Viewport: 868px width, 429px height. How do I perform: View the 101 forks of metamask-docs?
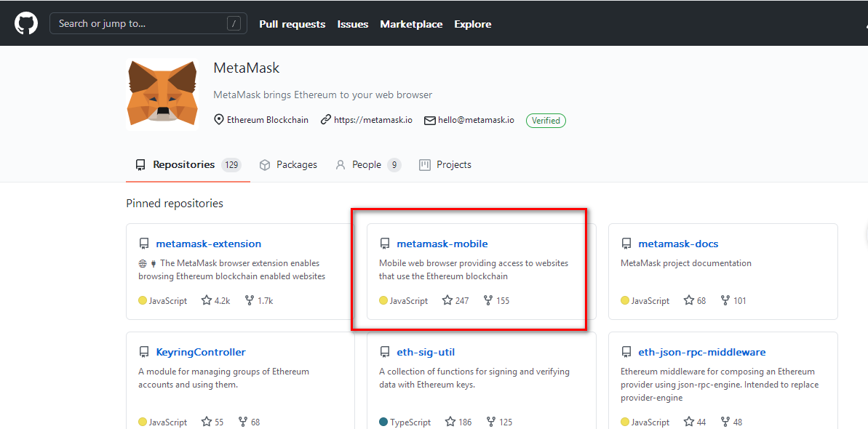coord(733,300)
